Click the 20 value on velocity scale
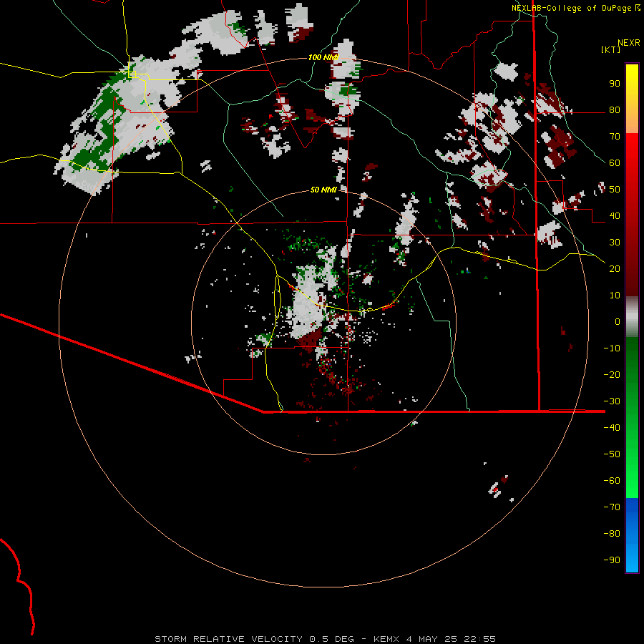Viewport: 644px width, 644px height. point(615,268)
